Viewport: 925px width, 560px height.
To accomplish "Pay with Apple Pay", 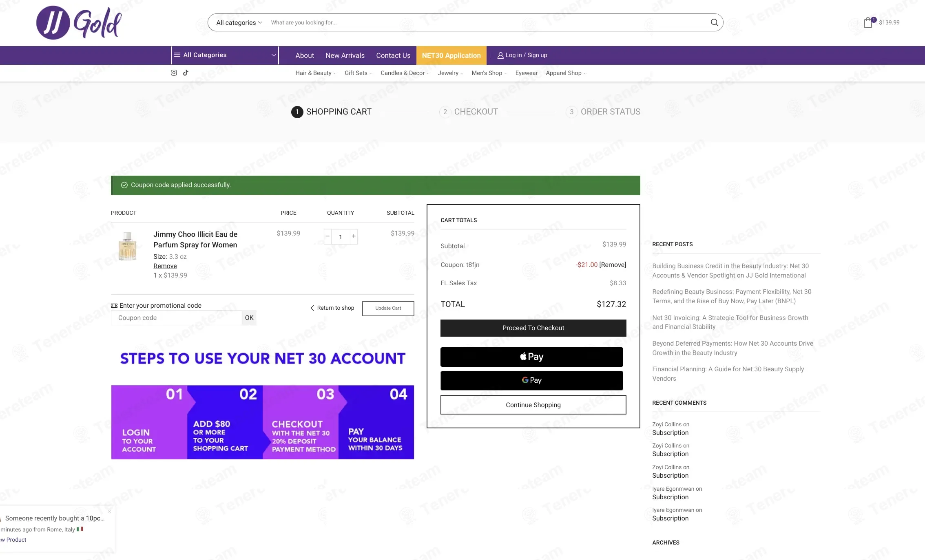I will point(531,357).
